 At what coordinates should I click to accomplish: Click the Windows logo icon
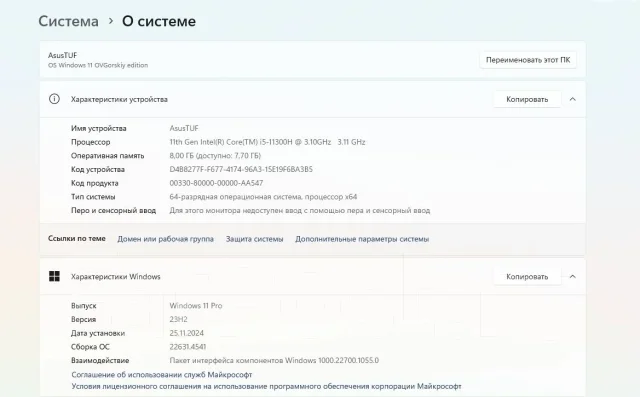pyautogui.click(x=54, y=276)
